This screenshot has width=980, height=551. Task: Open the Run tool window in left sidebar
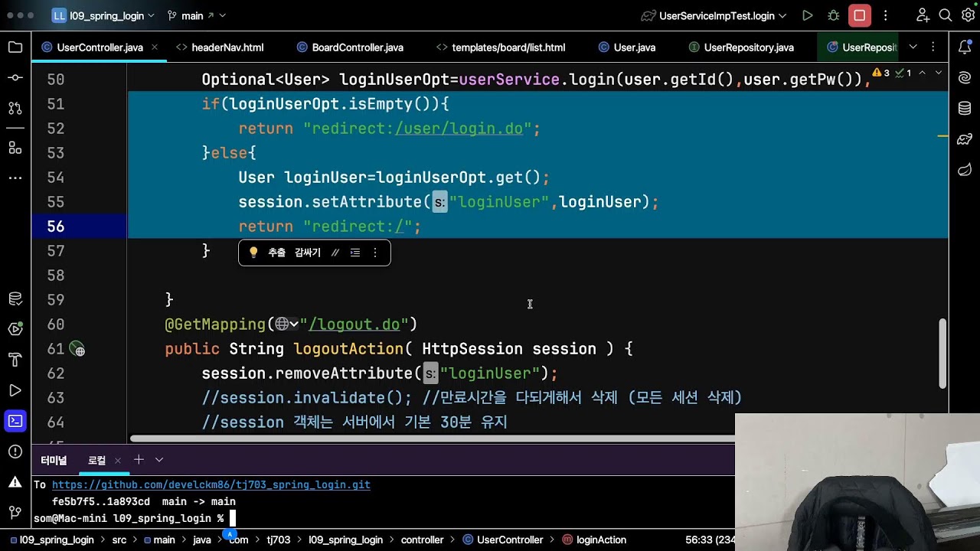click(x=15, y=390)
